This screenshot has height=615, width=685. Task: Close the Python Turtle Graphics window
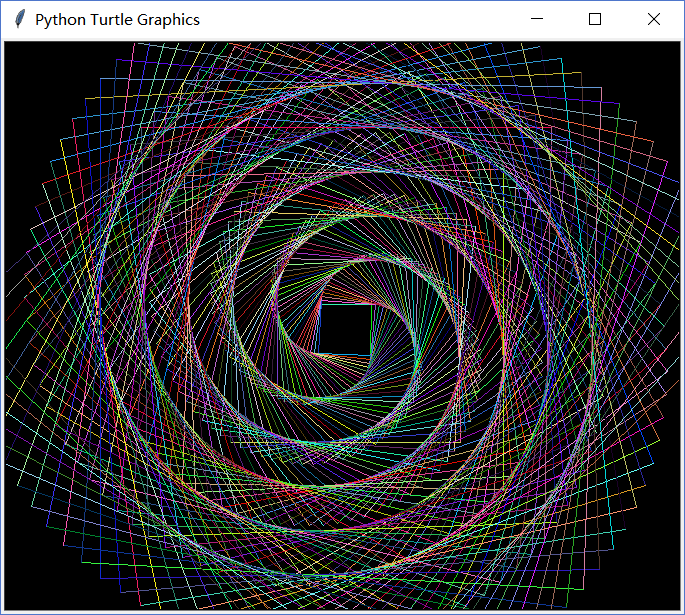pos(653,20)
